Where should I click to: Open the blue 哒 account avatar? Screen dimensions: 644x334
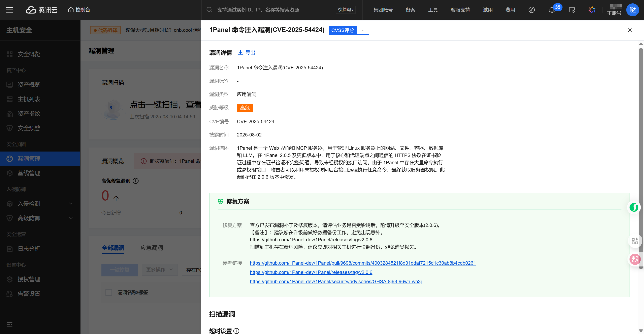633,10
